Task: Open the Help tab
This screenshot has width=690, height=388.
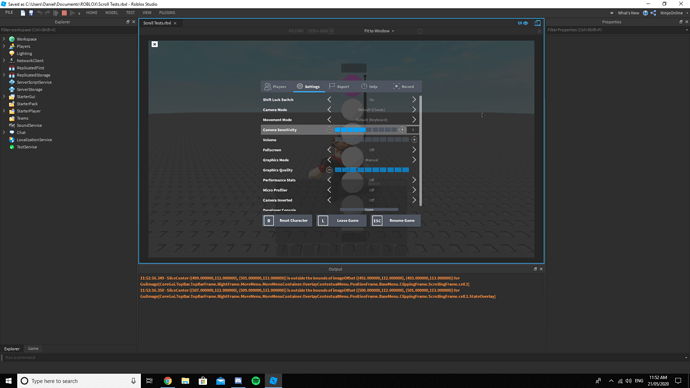Action: coord(370,87)
